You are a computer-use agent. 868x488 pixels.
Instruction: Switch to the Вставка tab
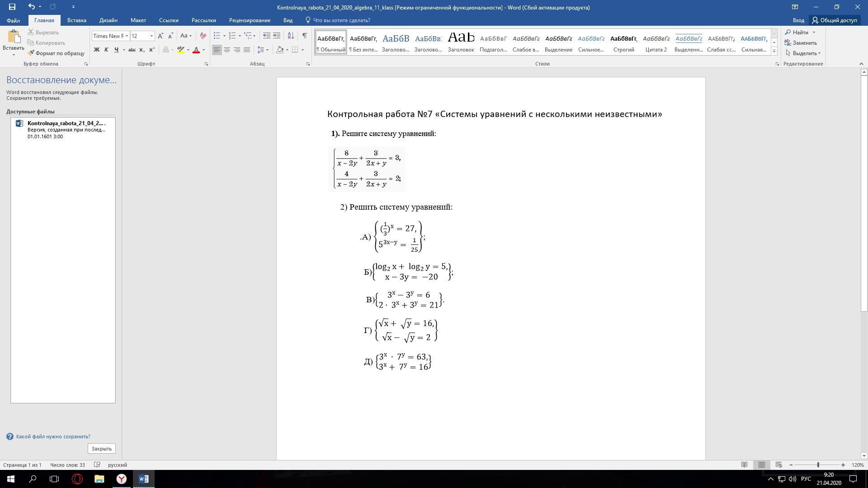77,20
